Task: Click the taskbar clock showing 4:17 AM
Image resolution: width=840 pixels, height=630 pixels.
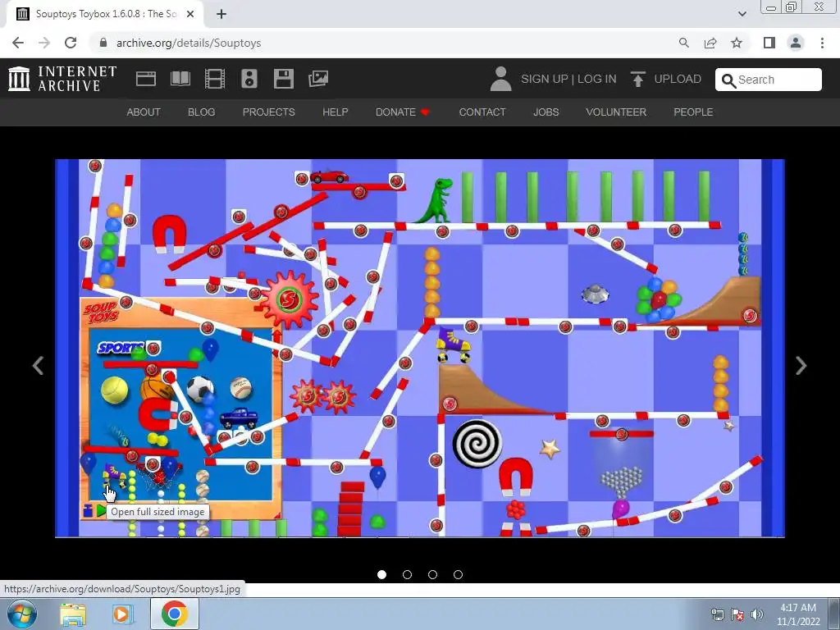Action: (x=798, y=614)
